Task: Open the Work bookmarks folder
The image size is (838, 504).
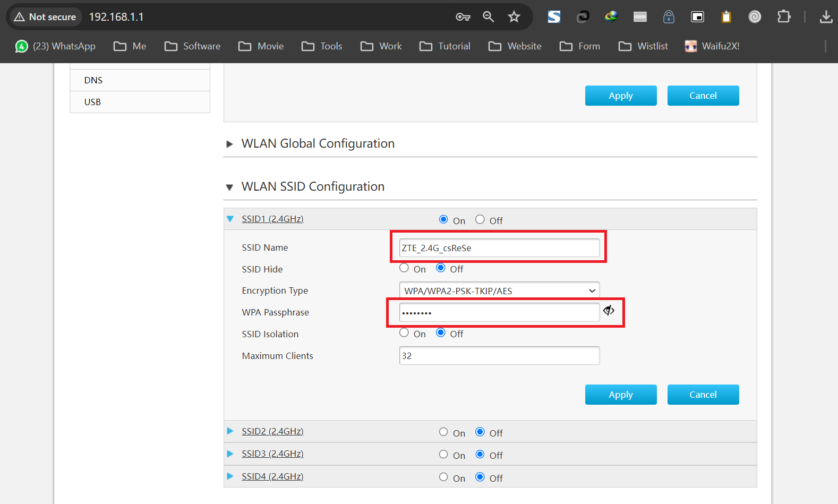Action: point(381,46)
